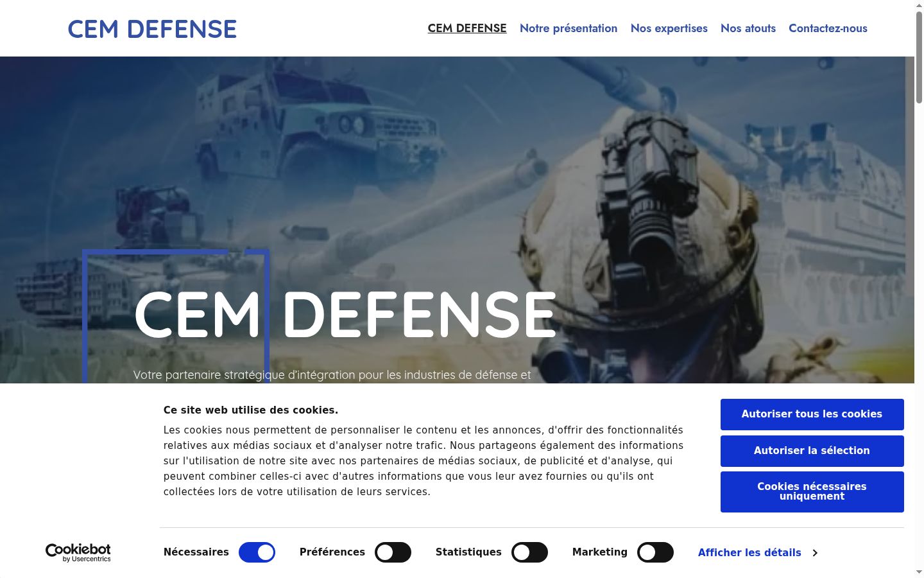Navigate to Nos atouts
This screenshot has width=924, height=578.
tap(748, 28)
